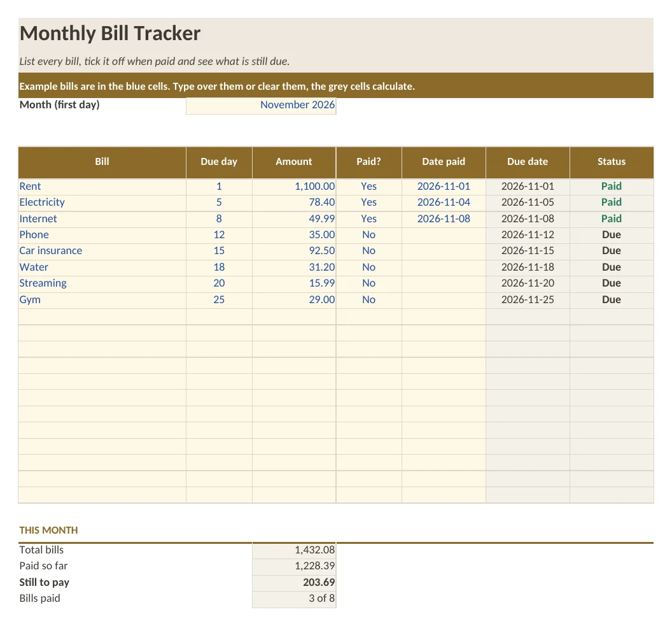This screenshot has height=626, width=672.
Task: Select the Water bill name cell
Action: (102, 267)
